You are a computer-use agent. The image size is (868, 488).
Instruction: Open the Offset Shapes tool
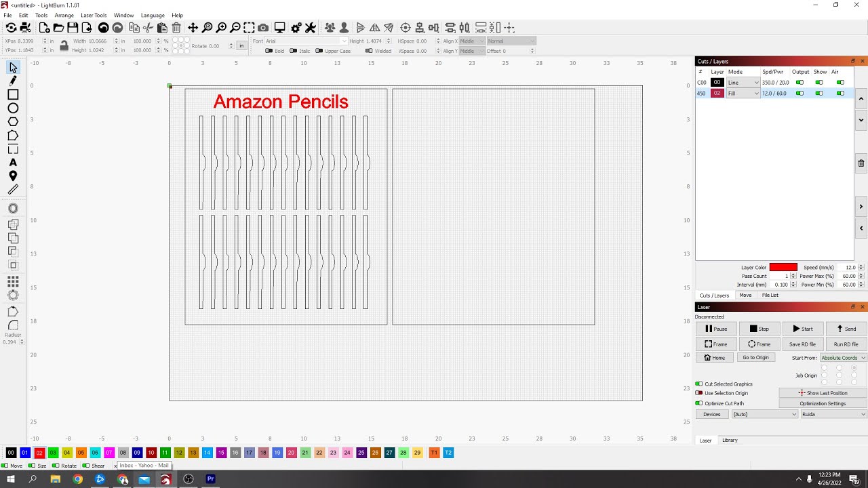click(x=13, y=208)
